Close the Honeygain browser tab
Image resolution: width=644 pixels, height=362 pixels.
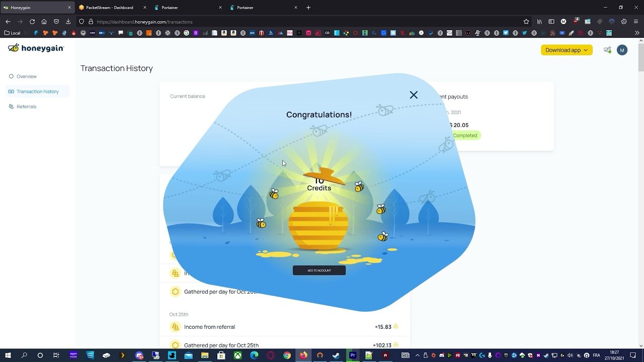[x=69, y=8]
